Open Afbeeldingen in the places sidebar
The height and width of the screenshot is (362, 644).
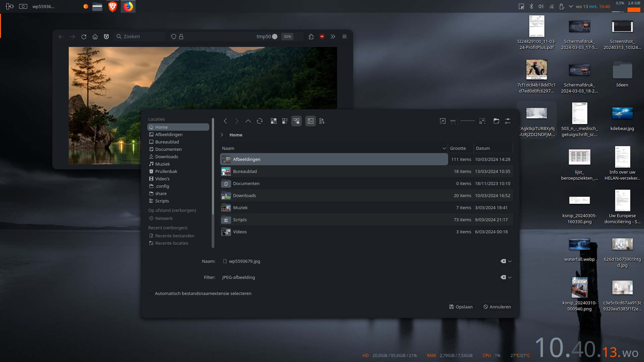178,134
